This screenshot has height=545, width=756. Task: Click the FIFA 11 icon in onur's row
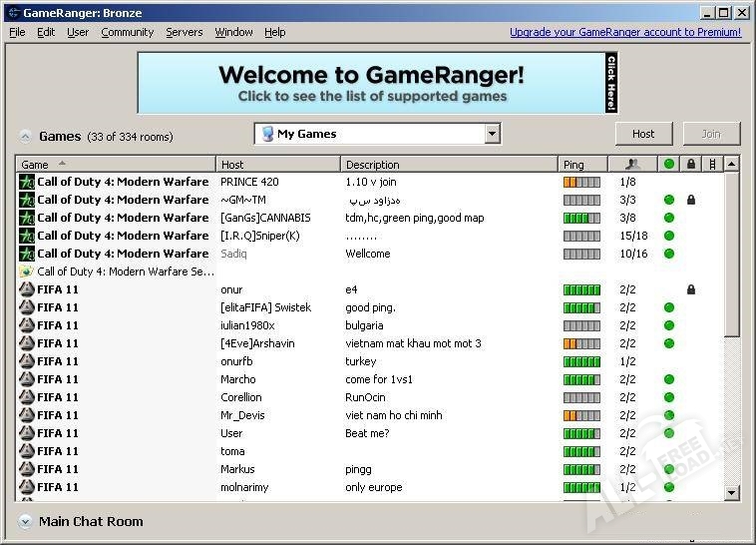pyautogui.click(x=27, y=289)
